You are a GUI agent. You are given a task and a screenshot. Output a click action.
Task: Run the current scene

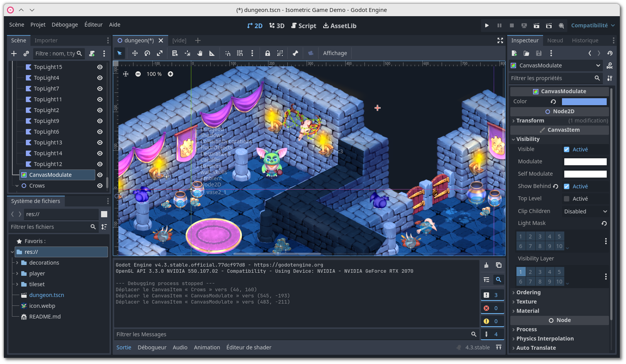click(537, 25)
